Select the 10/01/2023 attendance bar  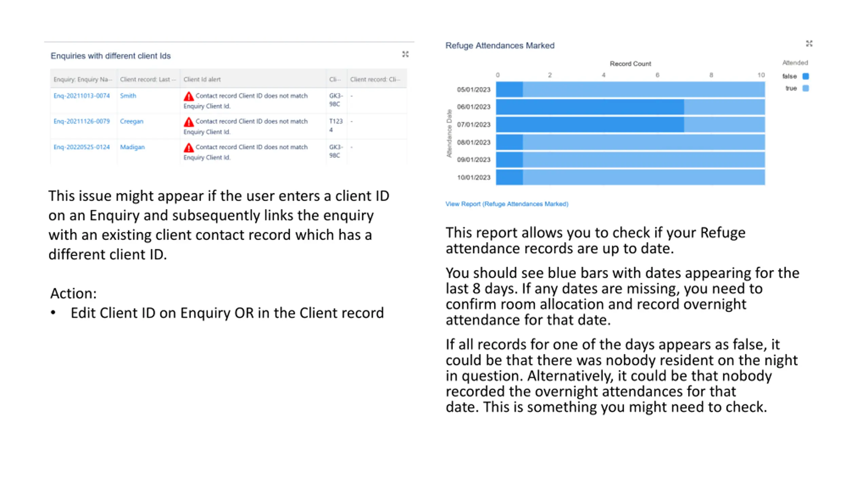point(630,177)
